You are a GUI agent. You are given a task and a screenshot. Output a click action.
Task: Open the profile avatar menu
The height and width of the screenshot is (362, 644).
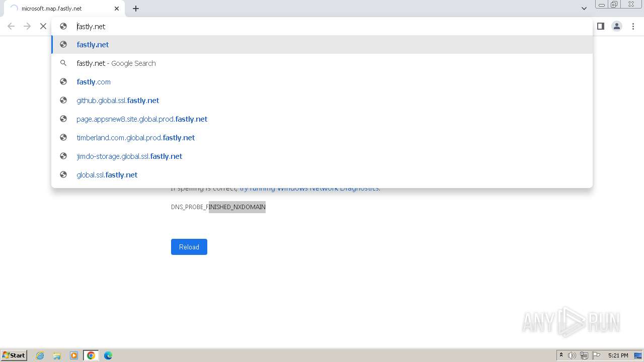pyautogui.click(x=617, y=26)
